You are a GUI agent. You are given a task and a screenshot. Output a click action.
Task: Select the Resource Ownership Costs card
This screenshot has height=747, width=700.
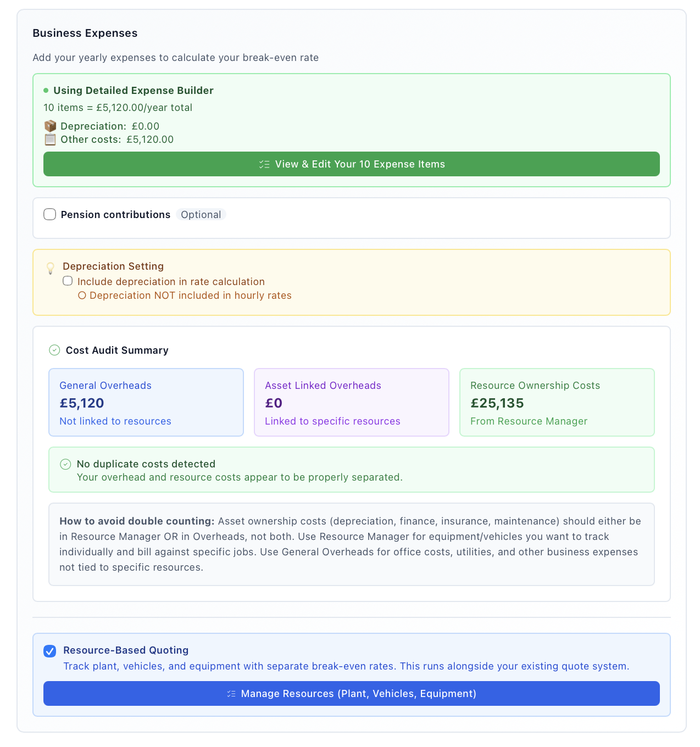click(x=557, y=402)
